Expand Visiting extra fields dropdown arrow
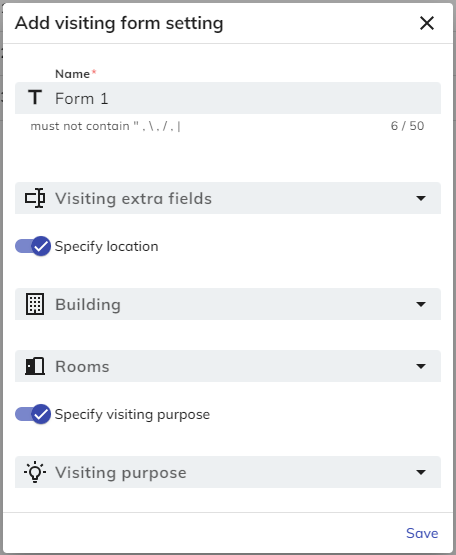This screenshot has height=555, width=456. tap(421, 198)
